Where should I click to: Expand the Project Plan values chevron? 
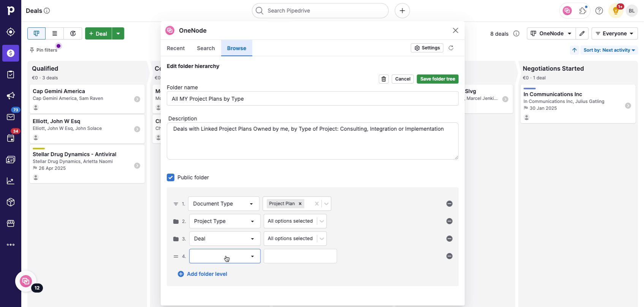(x=326, y=204)
